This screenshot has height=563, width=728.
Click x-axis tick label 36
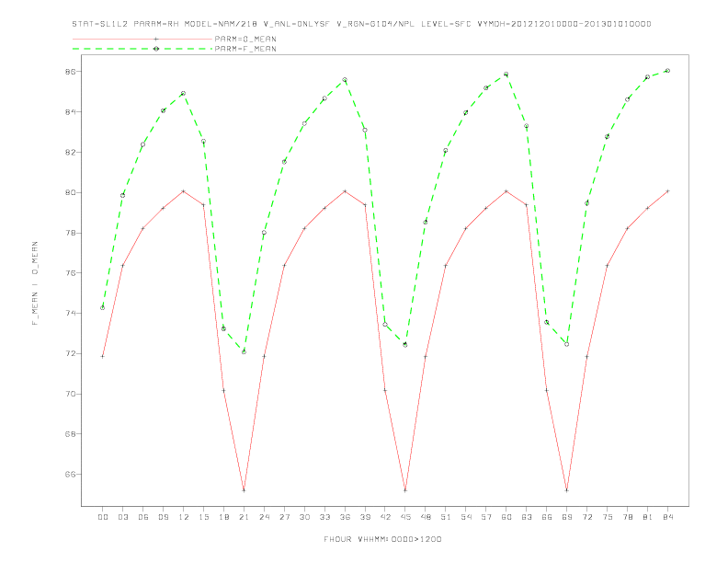[345, 517]
